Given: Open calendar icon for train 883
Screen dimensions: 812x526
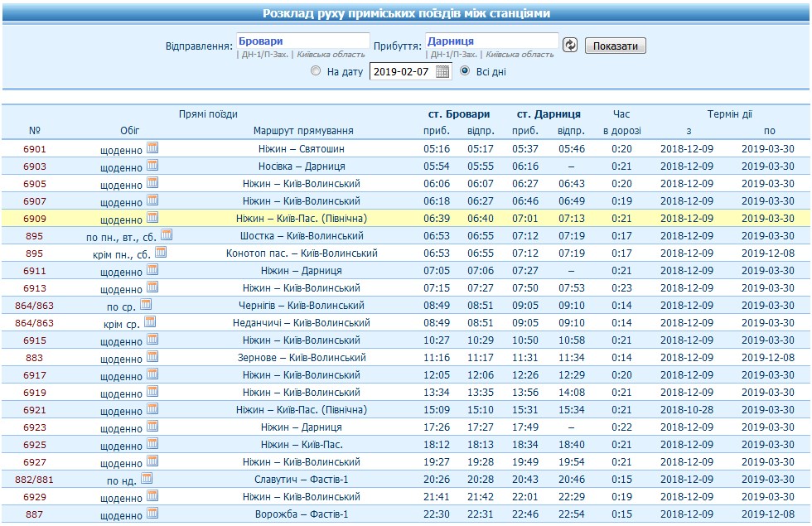Looking at the screenshot, I should click(152, 356).
